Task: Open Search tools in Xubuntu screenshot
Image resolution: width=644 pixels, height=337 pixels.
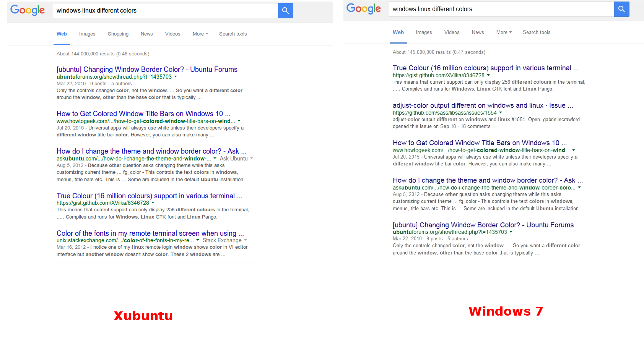Action: pos(233,34)
